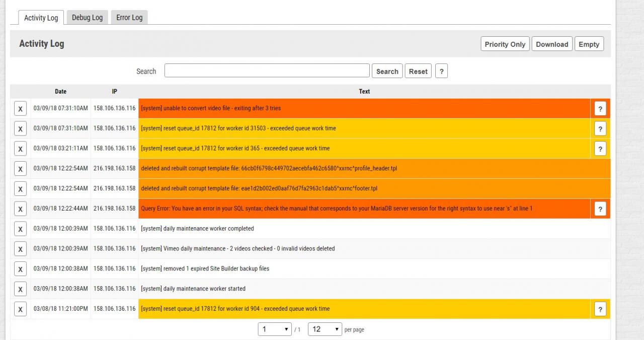This screenshot has width=644, height=340.
Task: Focus the log search text field
Action: 267,71
